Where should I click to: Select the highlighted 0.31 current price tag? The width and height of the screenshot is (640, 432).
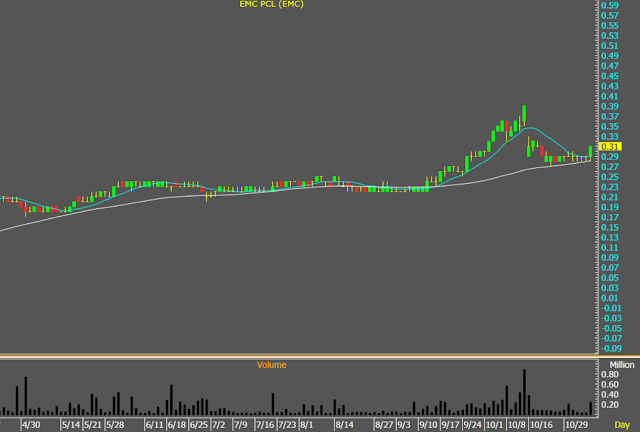coord(610,147)
